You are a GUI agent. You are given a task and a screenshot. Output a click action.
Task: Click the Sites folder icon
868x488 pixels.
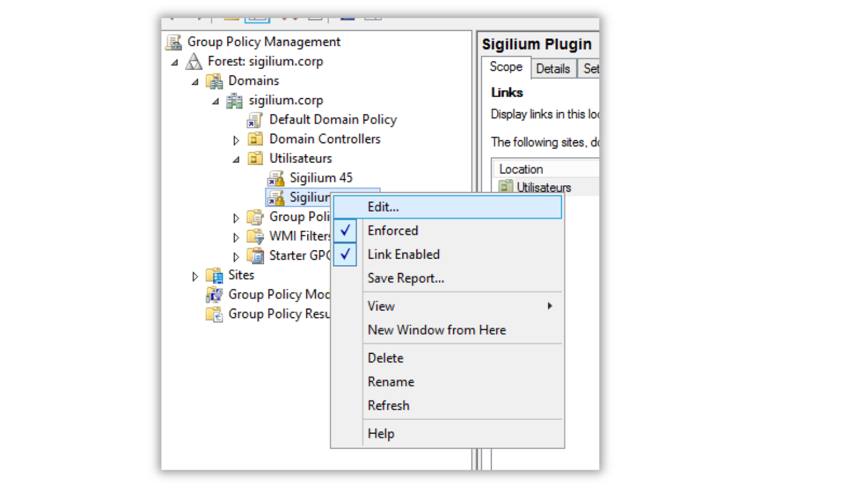point(214,275)
